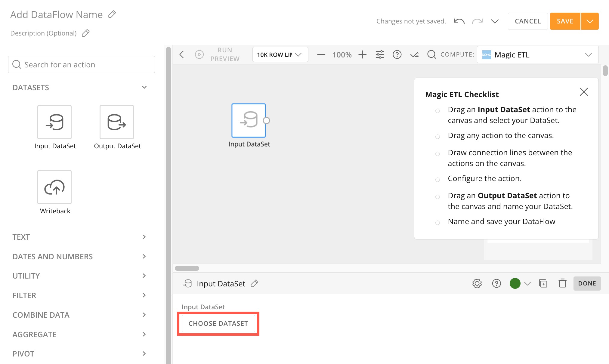
Task: Open the Input DataSet gear settings
Action: tap(477, 283)
